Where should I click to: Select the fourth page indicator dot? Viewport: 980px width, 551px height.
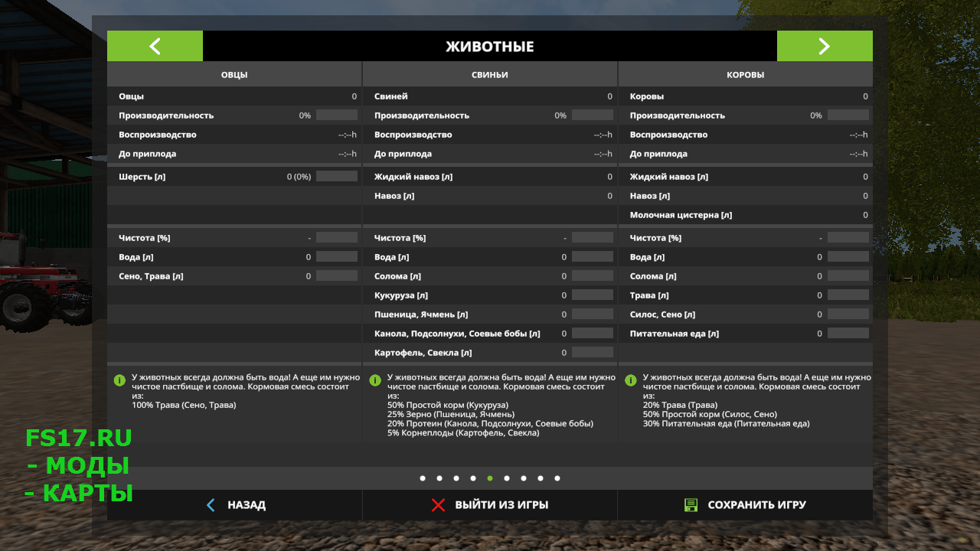[473, 478]
